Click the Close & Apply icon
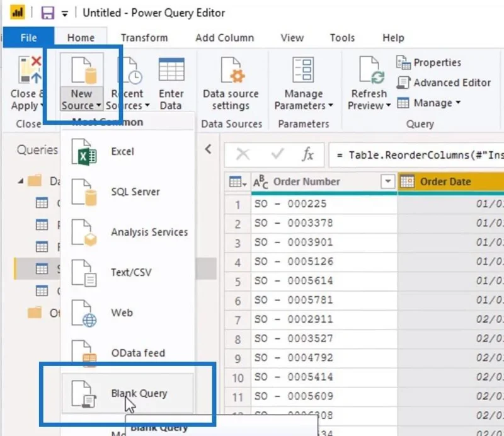Image resolution: width=504 pixels, height=436 pixels. coord(30,70)
